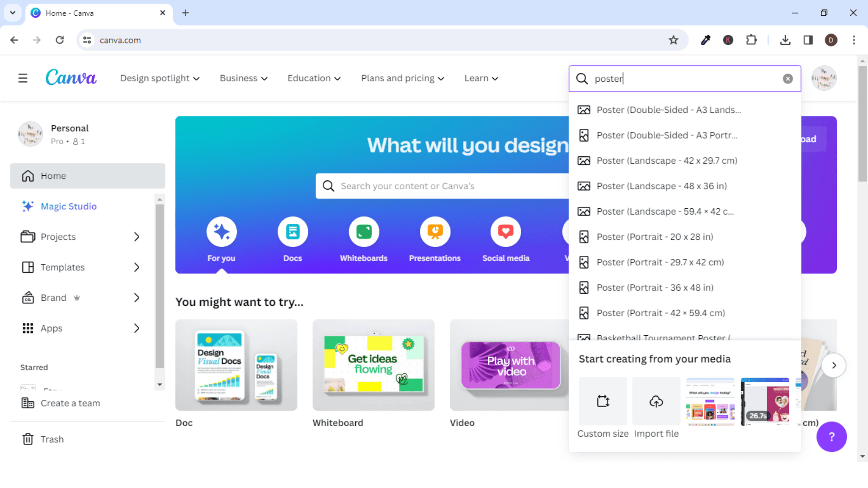Select Poster (Double-Sided - A3 Portrait) suggestion
Image resolution: width=868 pixels, height=488 pixels.
pos(684,135)
